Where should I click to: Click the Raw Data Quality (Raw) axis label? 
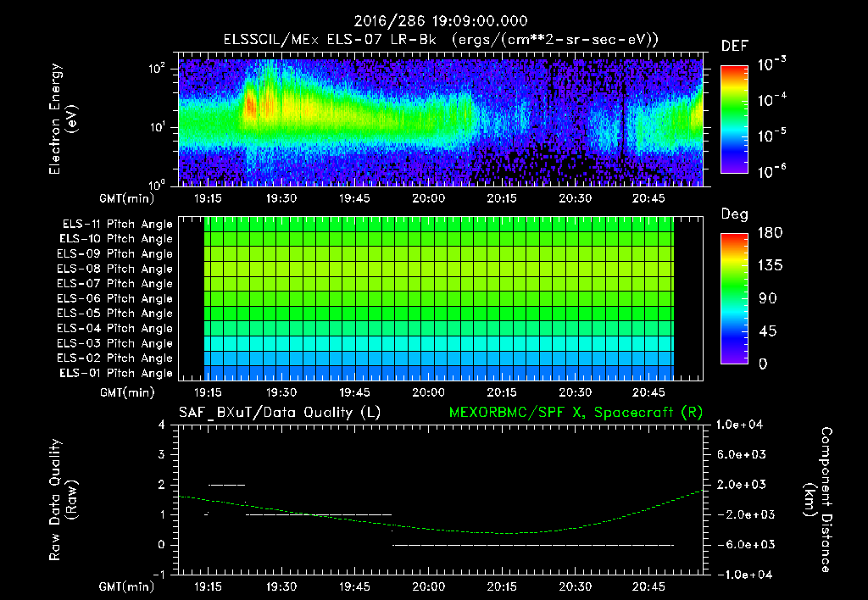(63, 500)
